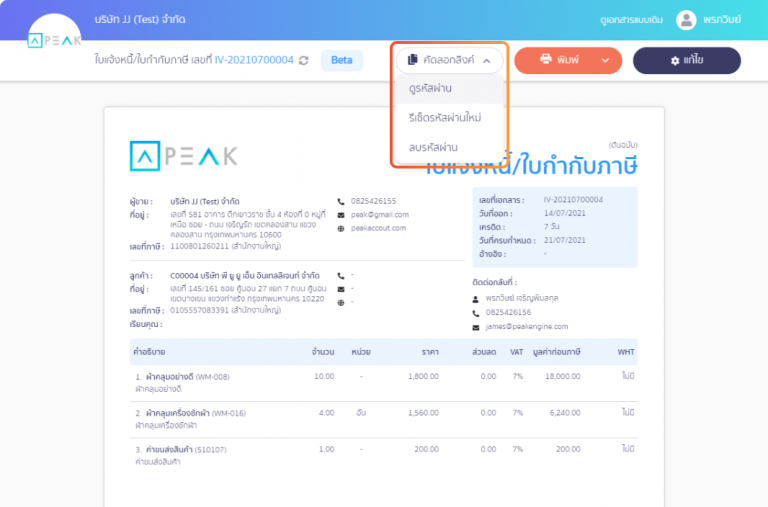Open the ดูเอกสารแบบเดิม link
768x507 pixels.
631,20
